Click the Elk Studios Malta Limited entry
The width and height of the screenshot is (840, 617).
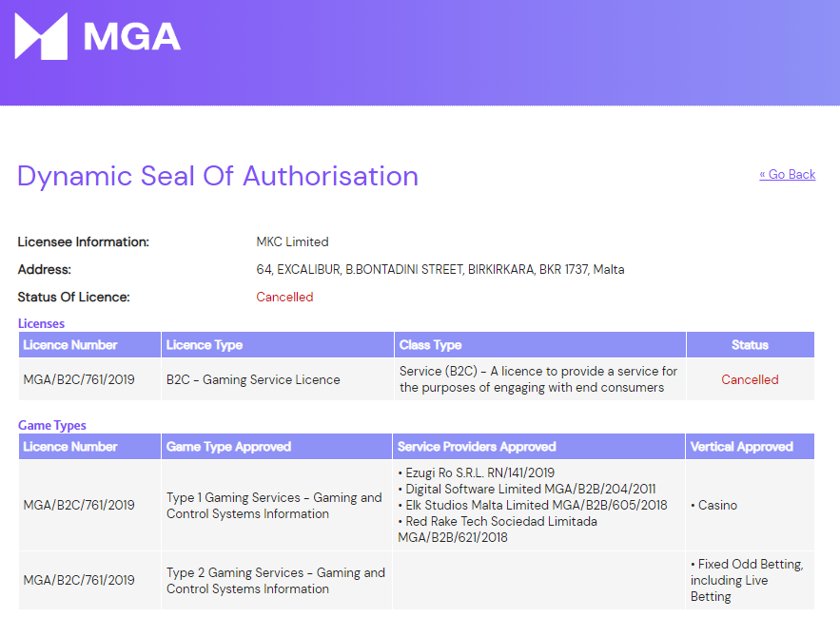click(x=536, y=505)
